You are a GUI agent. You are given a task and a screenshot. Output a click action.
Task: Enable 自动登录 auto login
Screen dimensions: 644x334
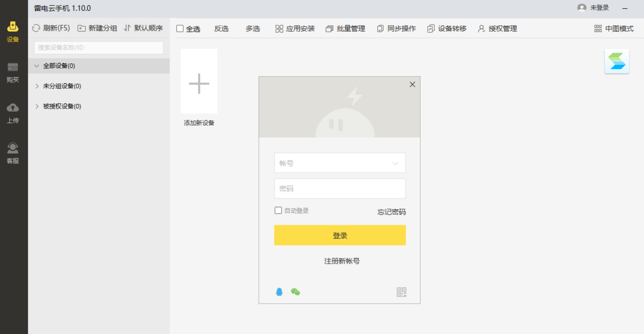click(x=278, y=210)
